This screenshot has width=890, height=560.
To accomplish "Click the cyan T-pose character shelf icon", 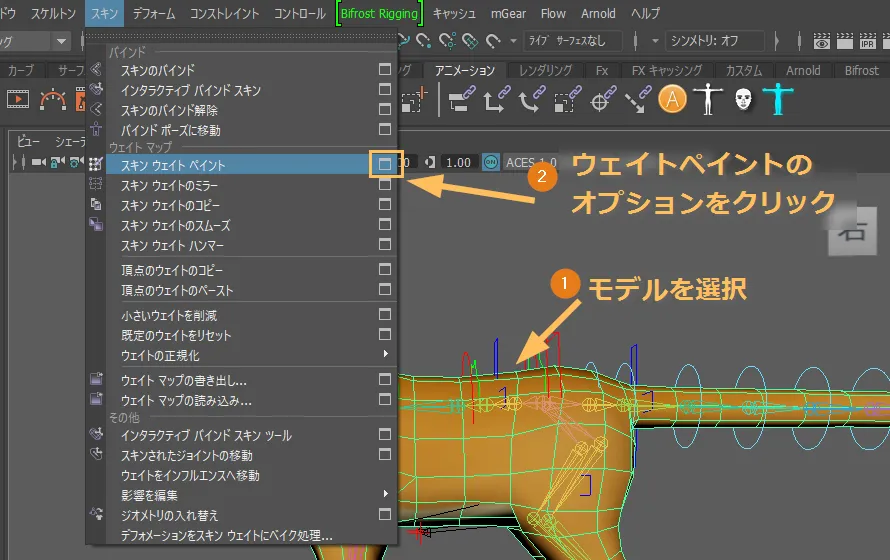I will (777, 100).
